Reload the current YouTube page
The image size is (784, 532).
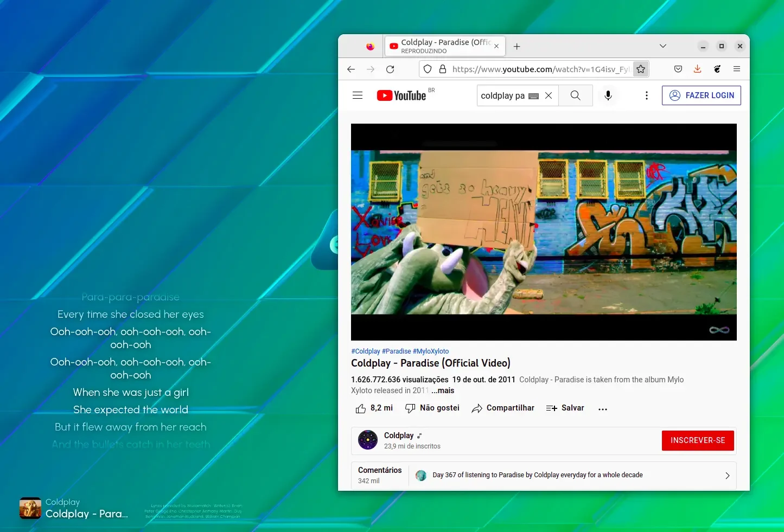pyautogui.click(x=390, y=69)
